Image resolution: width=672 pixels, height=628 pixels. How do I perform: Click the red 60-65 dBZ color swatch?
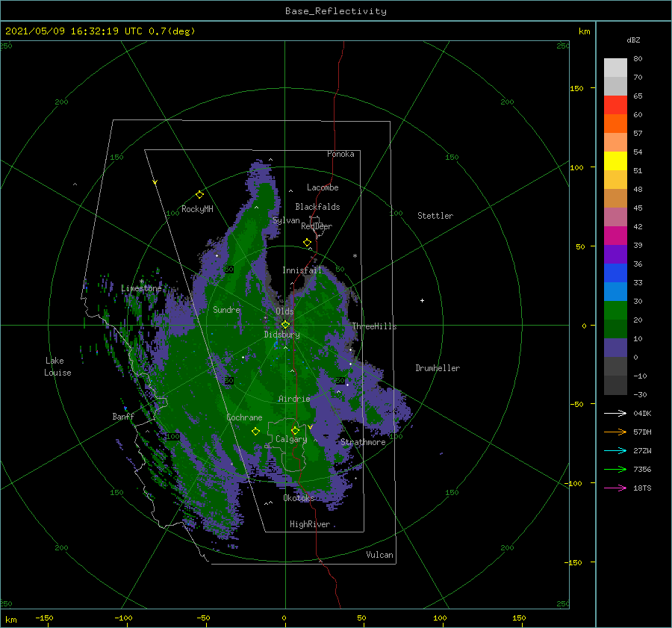(615, 105)
